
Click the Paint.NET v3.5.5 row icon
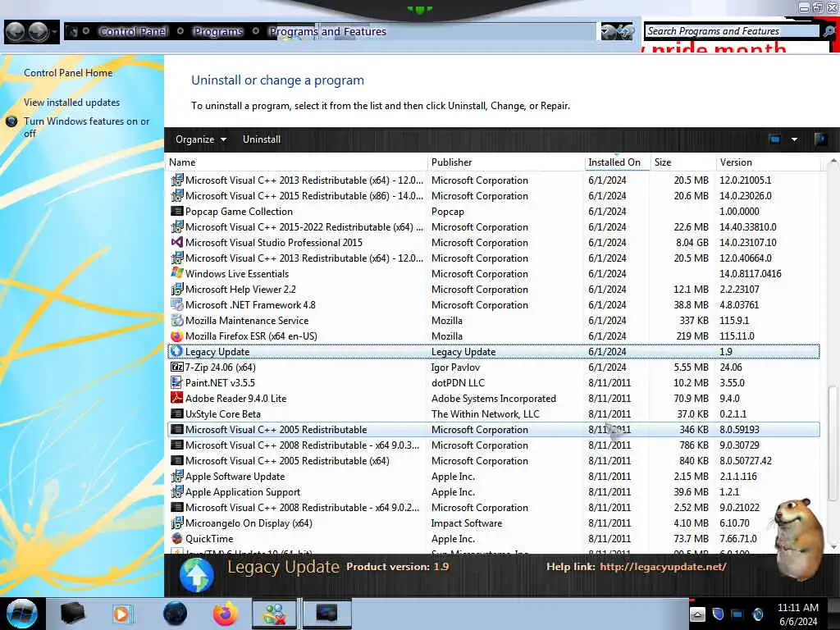click(177, 382)
